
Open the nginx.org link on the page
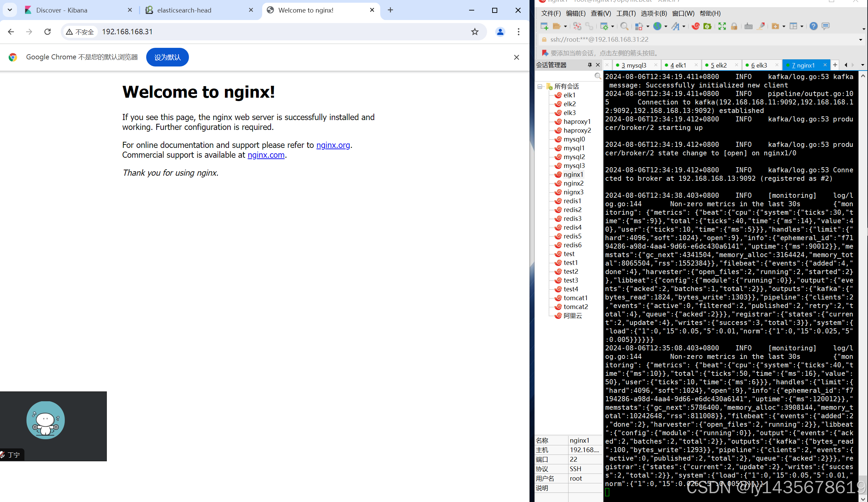(x=333, y=145)
